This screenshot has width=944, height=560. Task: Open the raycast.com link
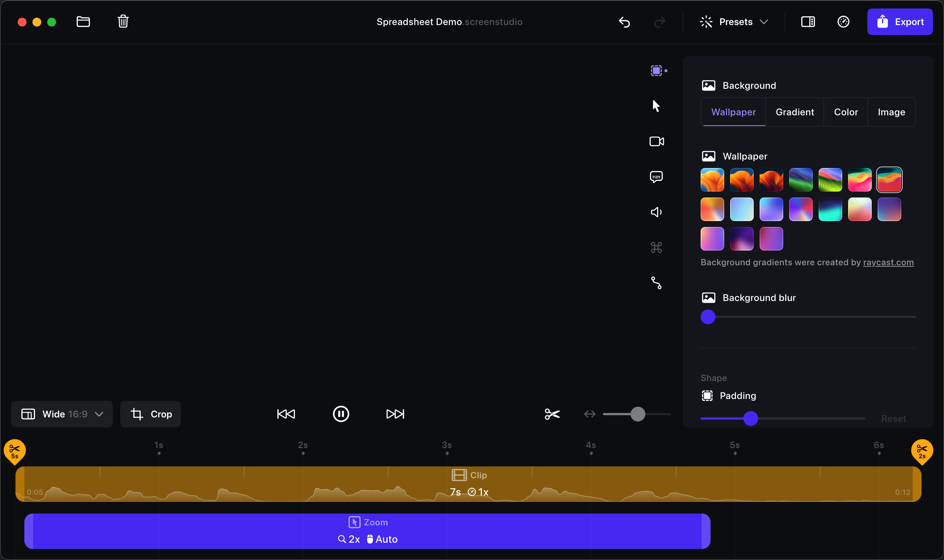point(888,262)
